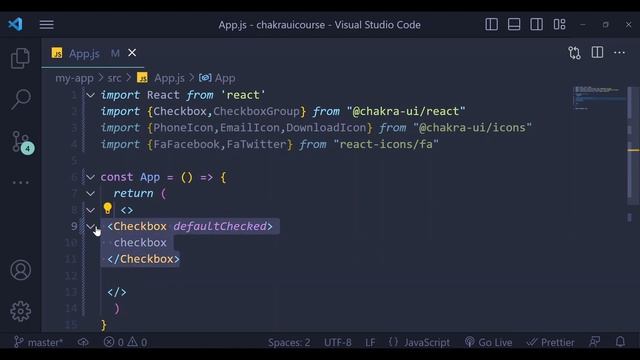Open the Search view in activity bar

click(x=20, y=99)
